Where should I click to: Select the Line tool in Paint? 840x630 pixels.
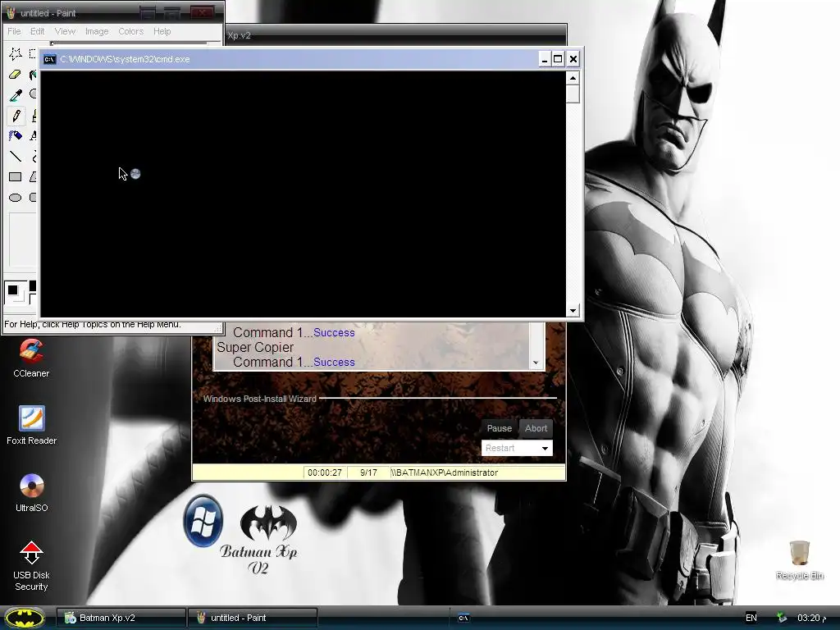[x=16, y=156]
